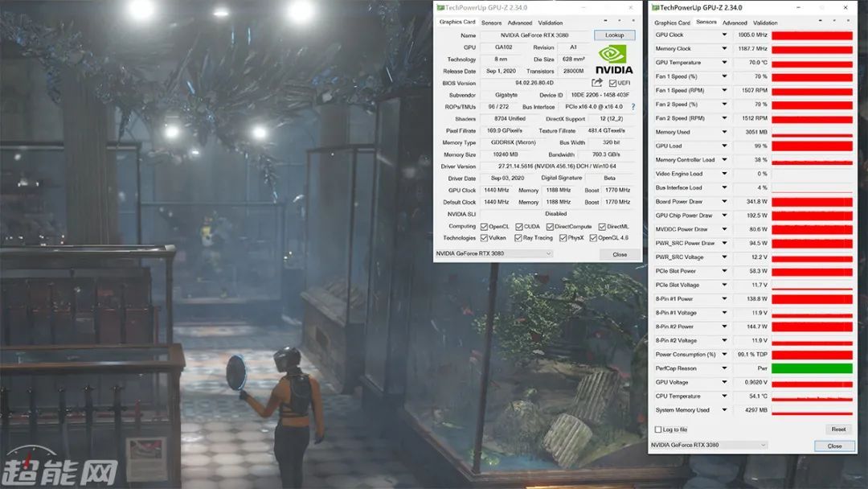Click the GPU Temperature red graph

pyautogui.click(x=812, y=63)
